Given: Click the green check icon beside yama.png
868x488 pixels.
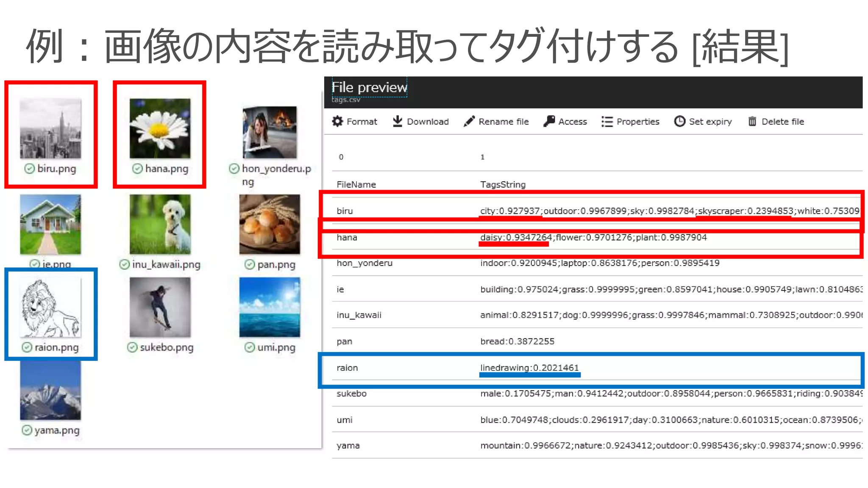Looking at the screenshot, I should point(27,430).
